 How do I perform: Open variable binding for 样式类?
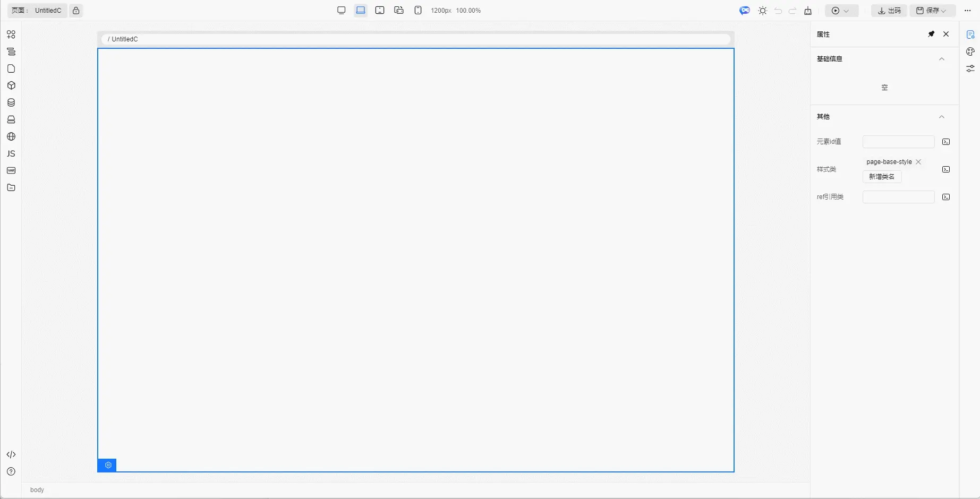tap(946, 169)
